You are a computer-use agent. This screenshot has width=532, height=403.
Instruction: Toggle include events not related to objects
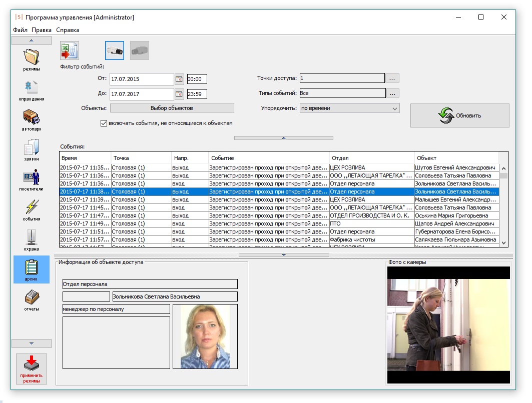104,123
